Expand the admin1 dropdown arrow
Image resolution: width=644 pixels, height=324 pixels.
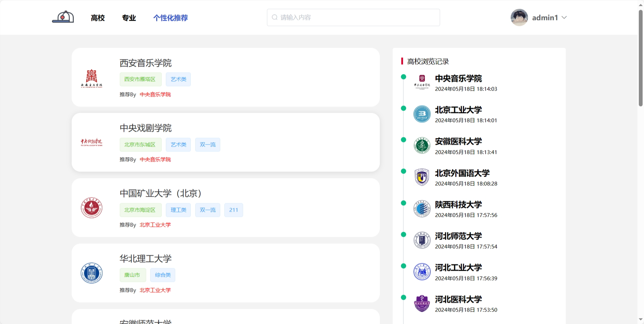[x=564, y=18]
